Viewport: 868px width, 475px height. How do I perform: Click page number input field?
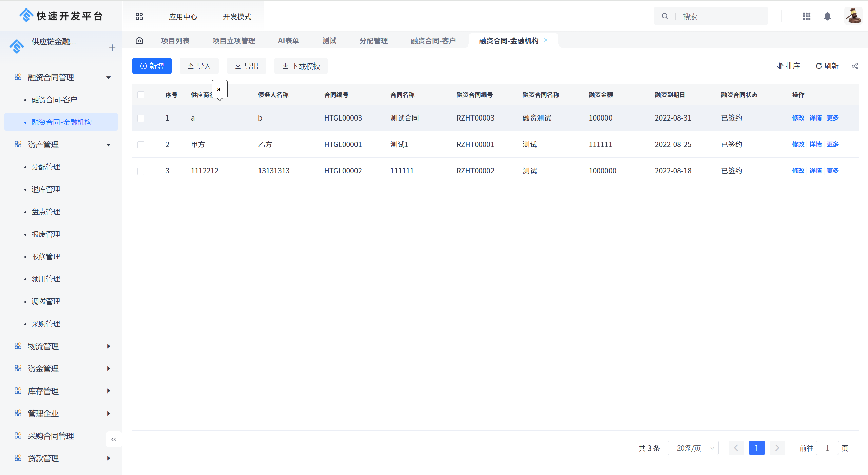(x=827, y=449)
